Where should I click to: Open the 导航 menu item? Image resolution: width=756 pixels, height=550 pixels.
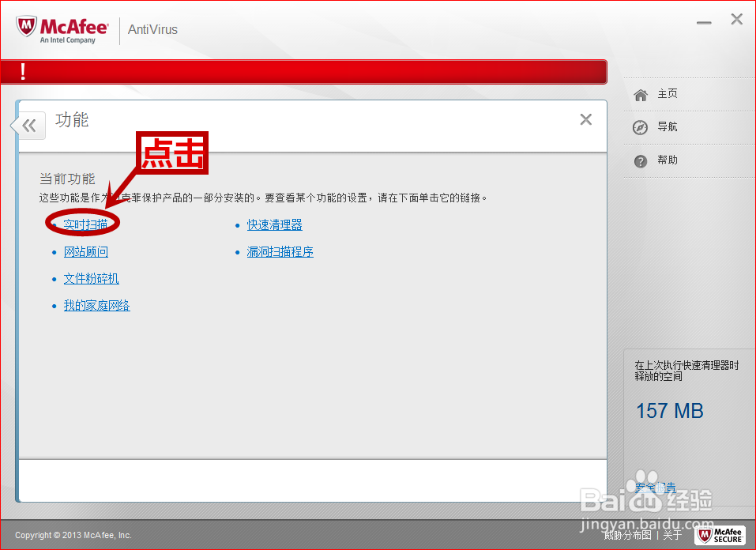(x=668, y=127)
